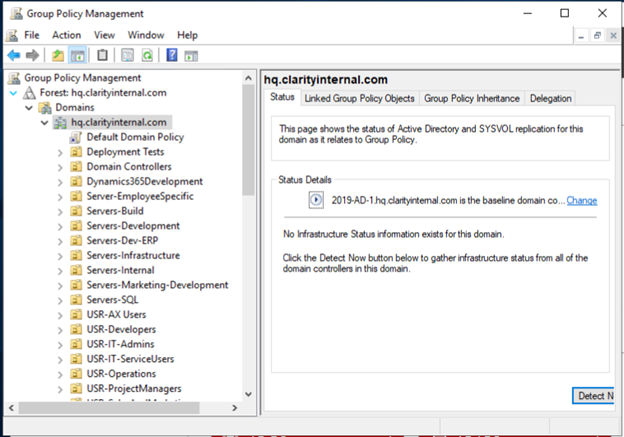The image size is (624, 437).
Task: Toggle Show/Hide Console Tree toolbar icon
Action: 77,55
